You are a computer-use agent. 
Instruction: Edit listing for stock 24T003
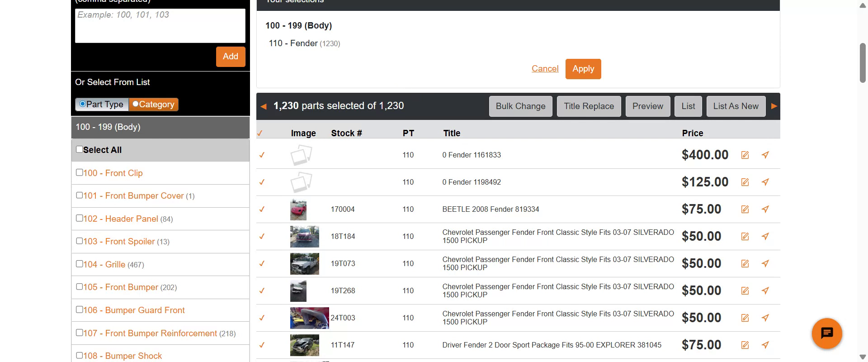745,318
